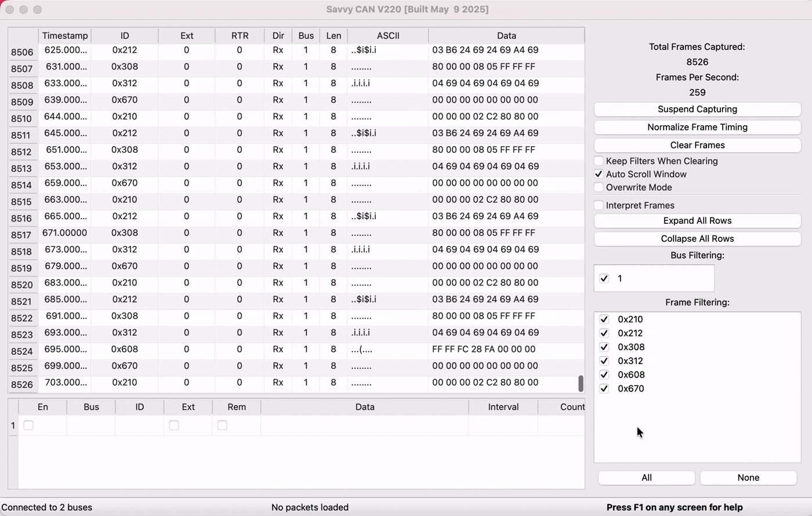This screenshot has height=516, width=812.
Task: Click the All filter button
Action: tap(646, 478)
